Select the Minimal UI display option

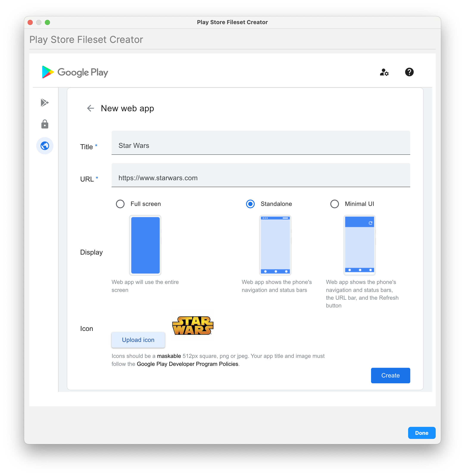point(335,204)
